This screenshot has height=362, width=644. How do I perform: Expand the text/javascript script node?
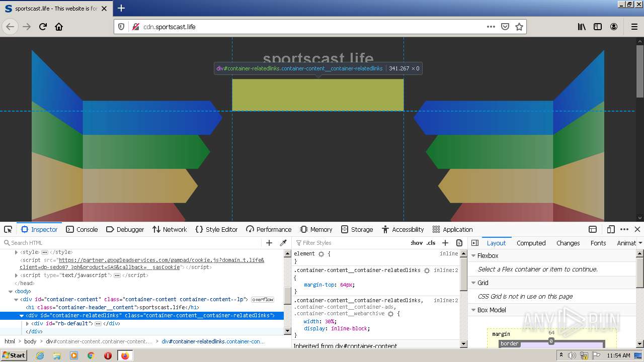tap(16, 276)
